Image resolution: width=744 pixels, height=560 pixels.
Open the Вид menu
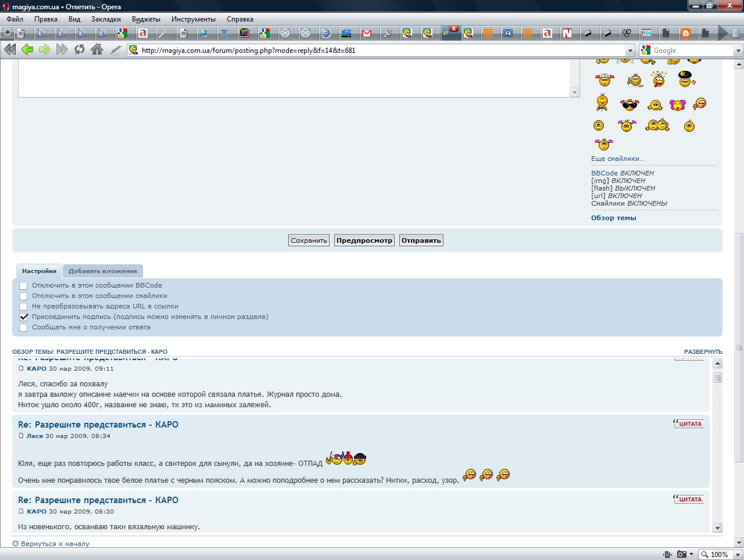click(74, 19)
